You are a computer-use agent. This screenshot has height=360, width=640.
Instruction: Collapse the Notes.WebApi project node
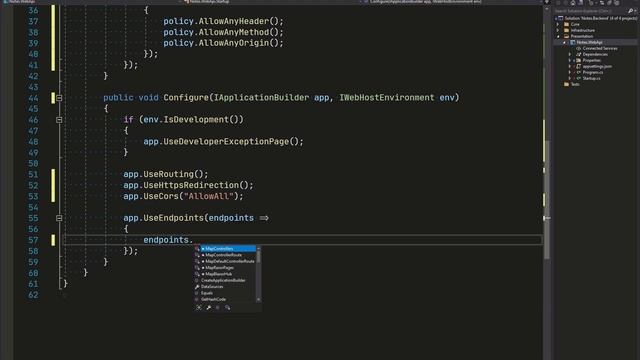click(x=564, y=42)
